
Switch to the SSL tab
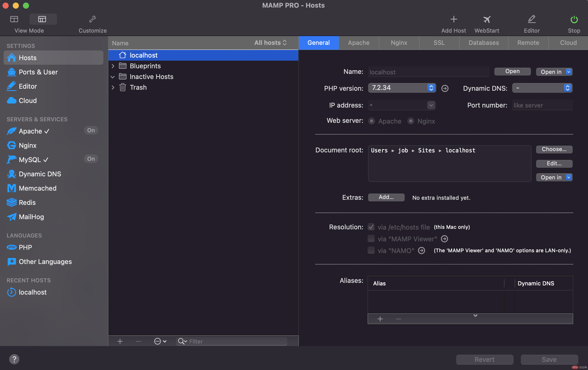(x=439, y=43)
